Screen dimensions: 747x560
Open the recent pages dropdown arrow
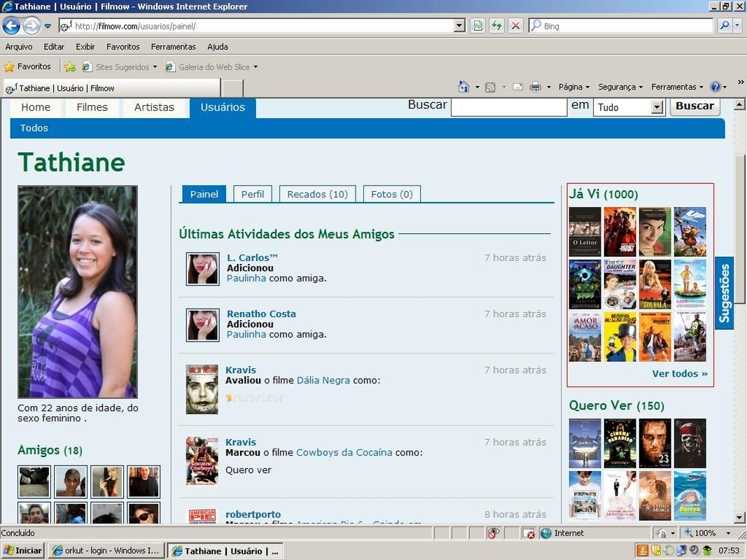point(48,26)
